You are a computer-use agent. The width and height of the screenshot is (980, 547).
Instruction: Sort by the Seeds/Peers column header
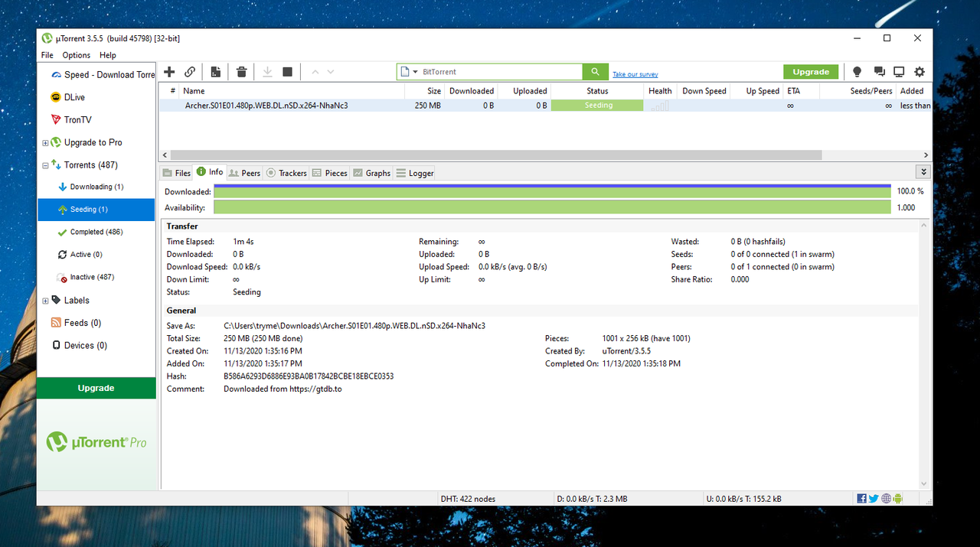857,91
